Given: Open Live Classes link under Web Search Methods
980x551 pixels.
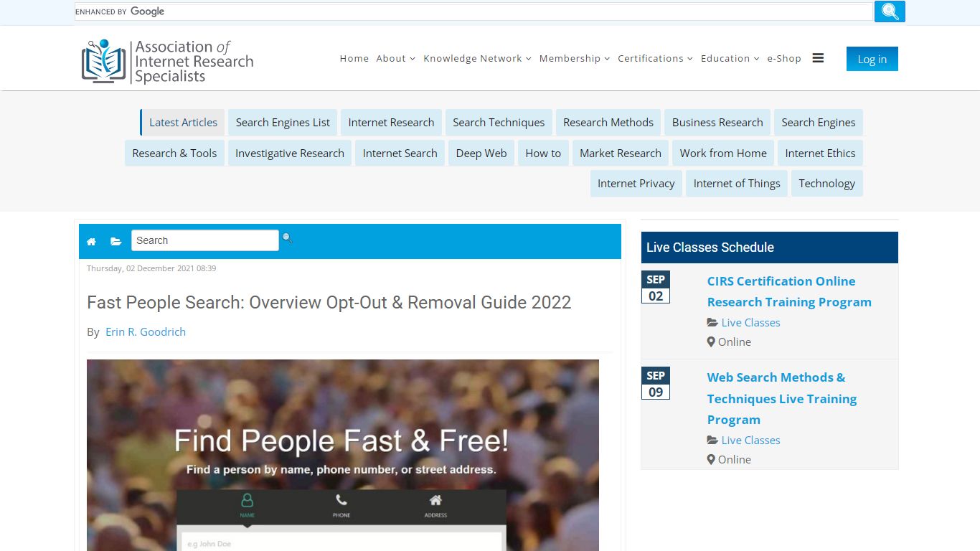Looking at the screenshot, I should point(750,441).
